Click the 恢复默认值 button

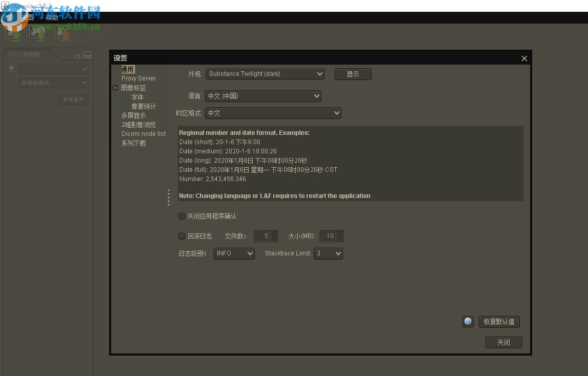499,322
